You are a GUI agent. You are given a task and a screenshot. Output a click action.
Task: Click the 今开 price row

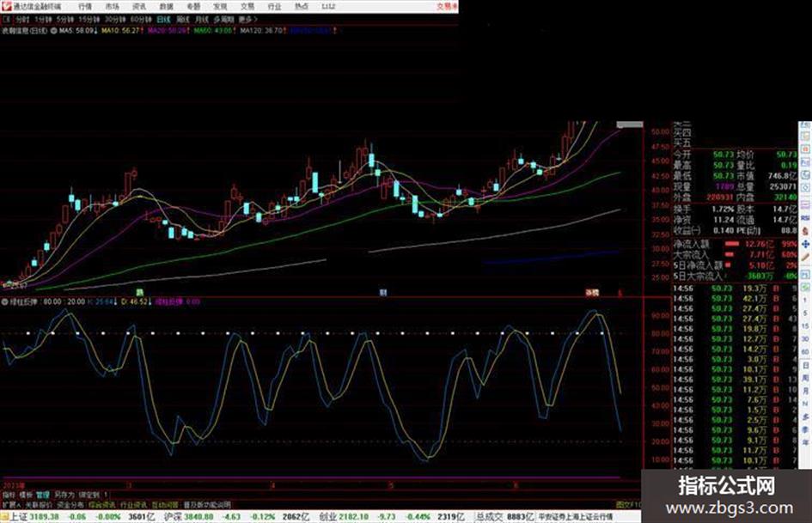(x=704, y=155)
